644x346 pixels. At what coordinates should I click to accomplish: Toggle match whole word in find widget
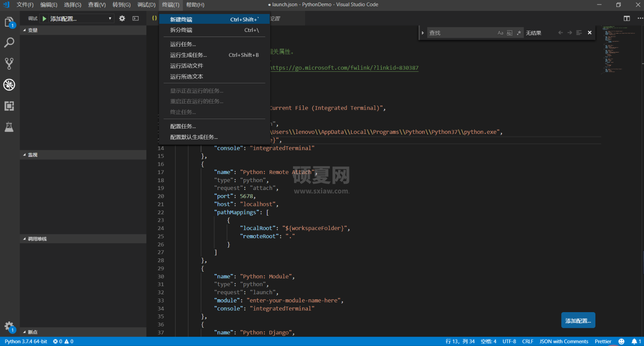(509, 33)
